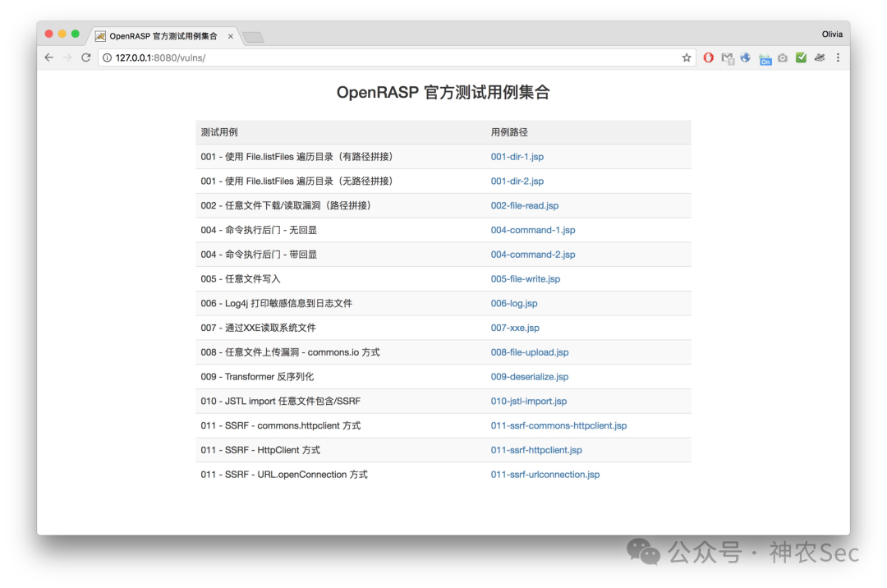This screenshot has height=588, width=887.
Task: Open the 011-ssrf-commons-httpclient.jsp link
Action: tap(558, 425)
